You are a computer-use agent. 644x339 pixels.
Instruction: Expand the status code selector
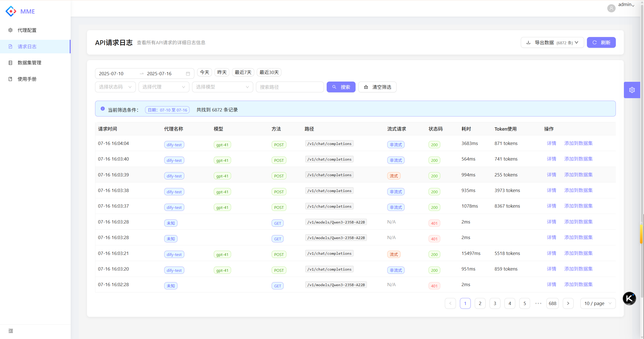click(x=115, y=87)
